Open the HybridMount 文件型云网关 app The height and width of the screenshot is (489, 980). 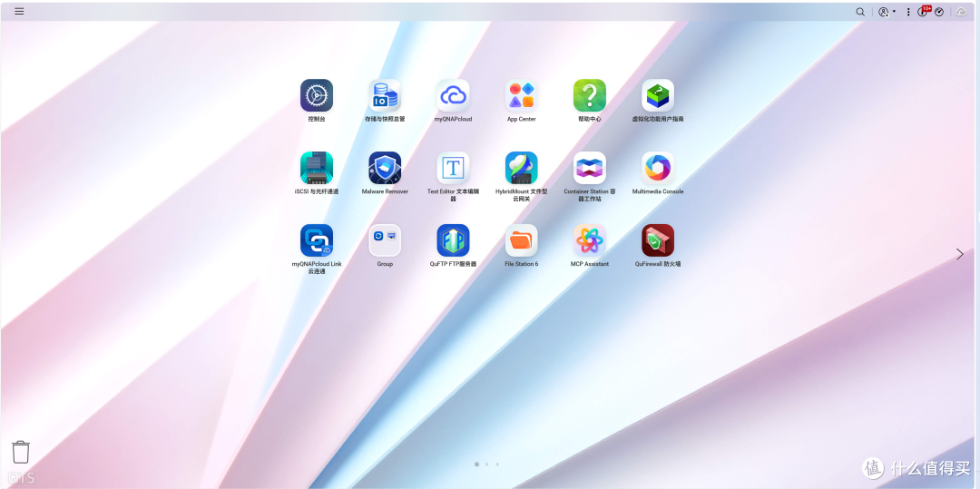[x=521, y=168]
